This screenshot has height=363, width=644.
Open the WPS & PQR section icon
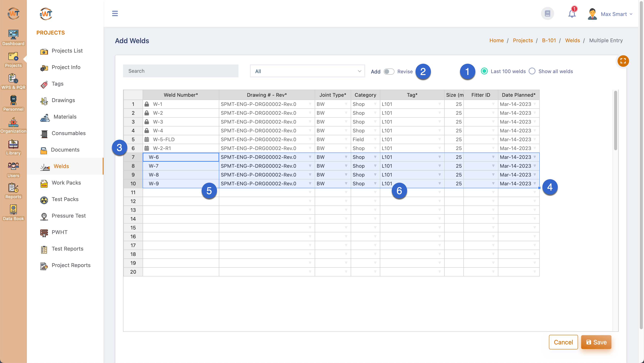[13, 78]
